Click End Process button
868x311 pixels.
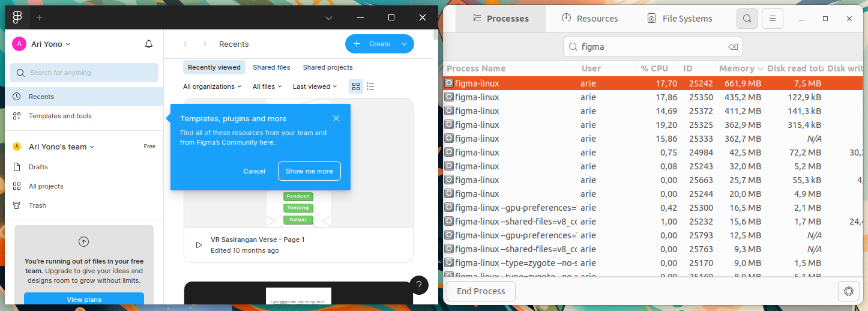481,291
